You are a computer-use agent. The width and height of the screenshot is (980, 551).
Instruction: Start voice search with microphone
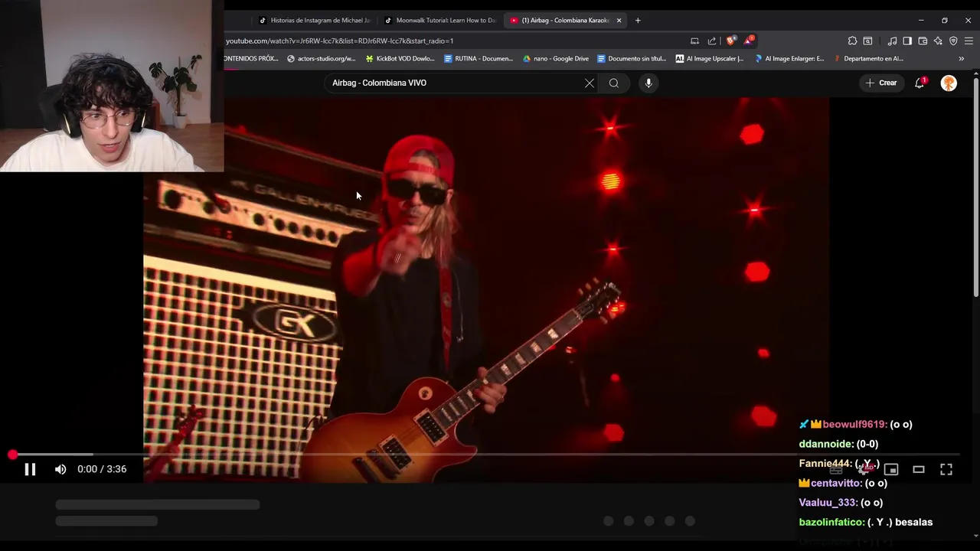[x=648, y=83]
